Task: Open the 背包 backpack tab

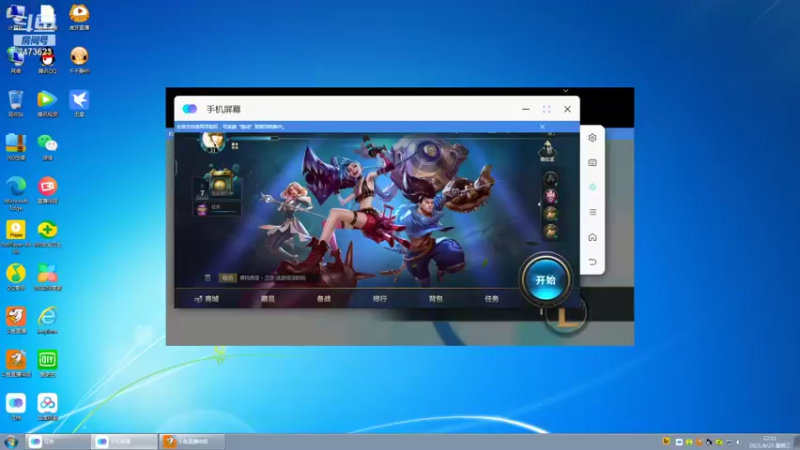Action: 436,299
